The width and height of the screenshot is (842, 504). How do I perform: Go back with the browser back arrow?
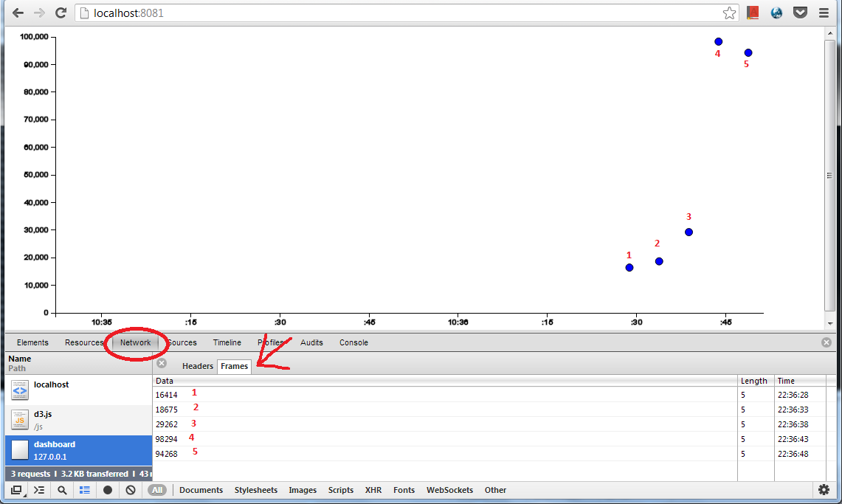(x=18, y=13)
